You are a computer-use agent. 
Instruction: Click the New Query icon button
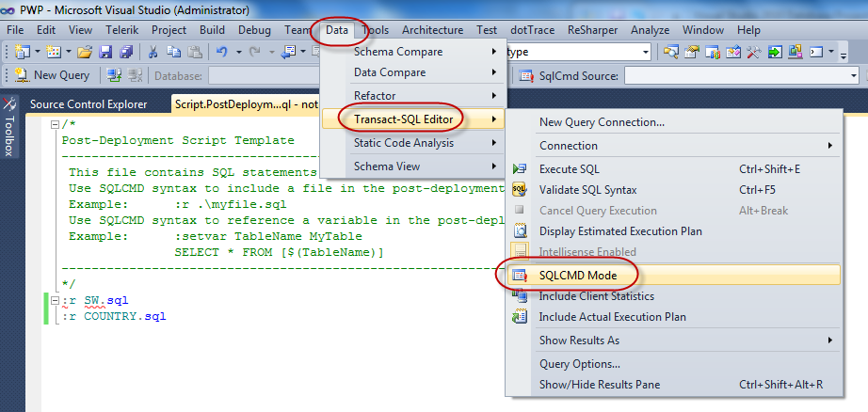tap(52, 75)
